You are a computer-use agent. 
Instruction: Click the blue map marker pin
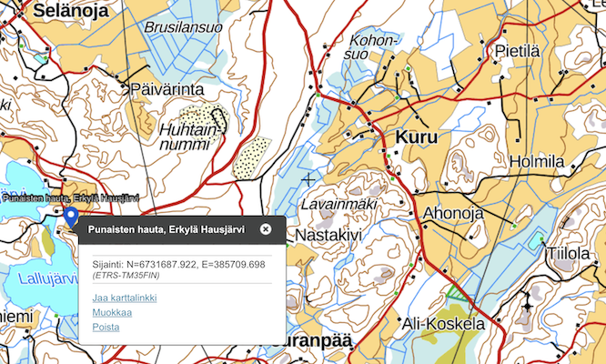71,217
